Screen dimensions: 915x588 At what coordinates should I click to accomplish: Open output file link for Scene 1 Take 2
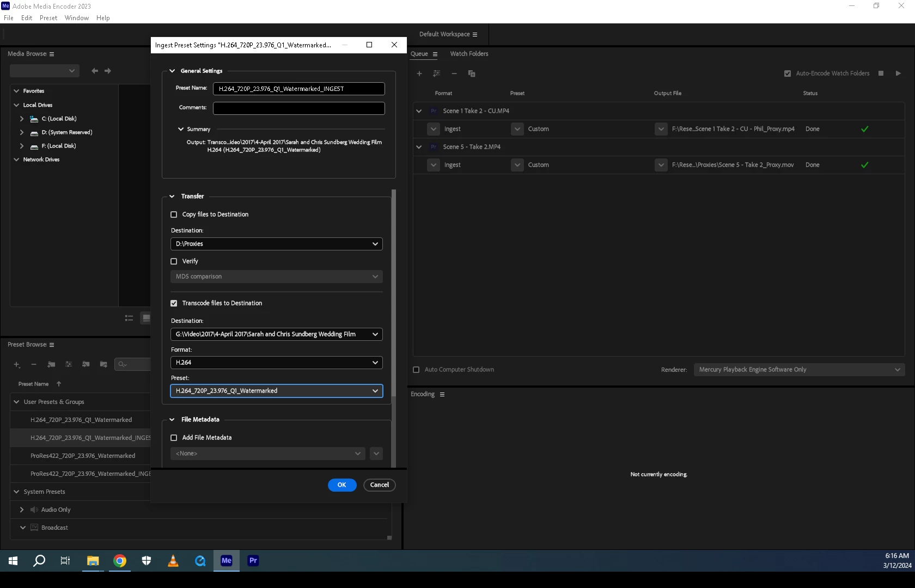[733, 129]
